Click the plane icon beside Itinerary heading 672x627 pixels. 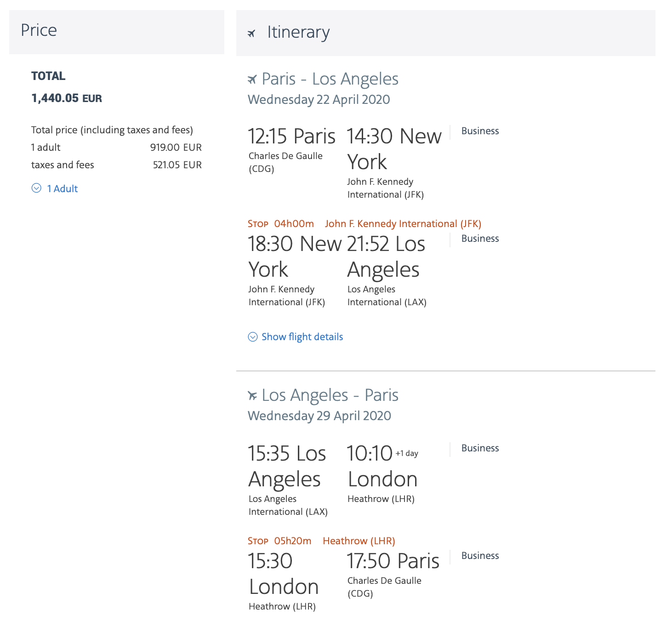[x=251, y=33]
